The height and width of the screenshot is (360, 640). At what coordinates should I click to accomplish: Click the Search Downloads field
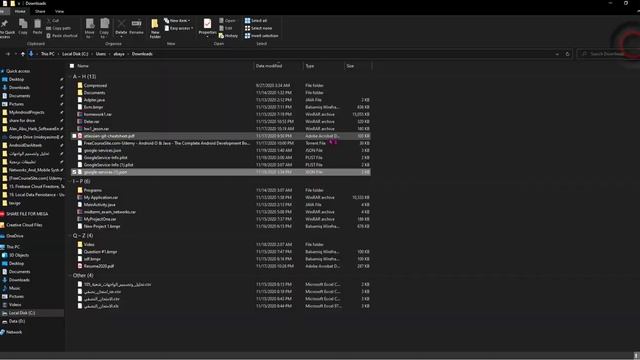point(607,54)
